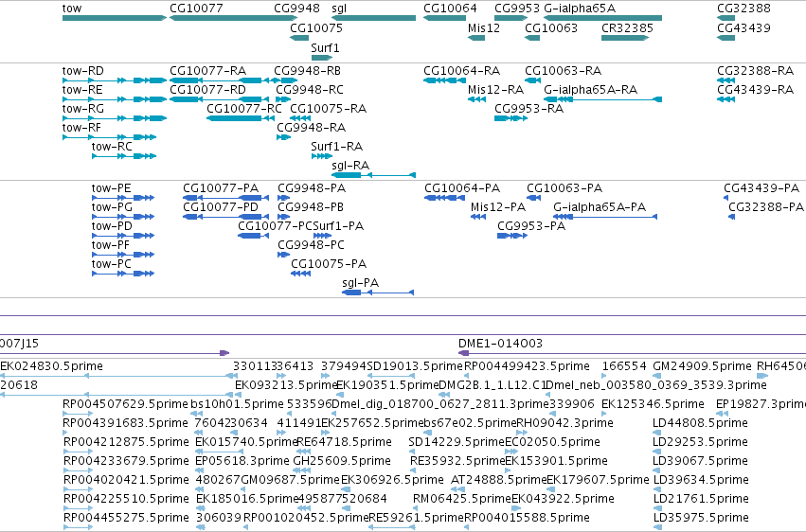Select the G-ialpha65A gene span
Image resolution: width=806 pixels, height=532 pixels.
[603, 18]
